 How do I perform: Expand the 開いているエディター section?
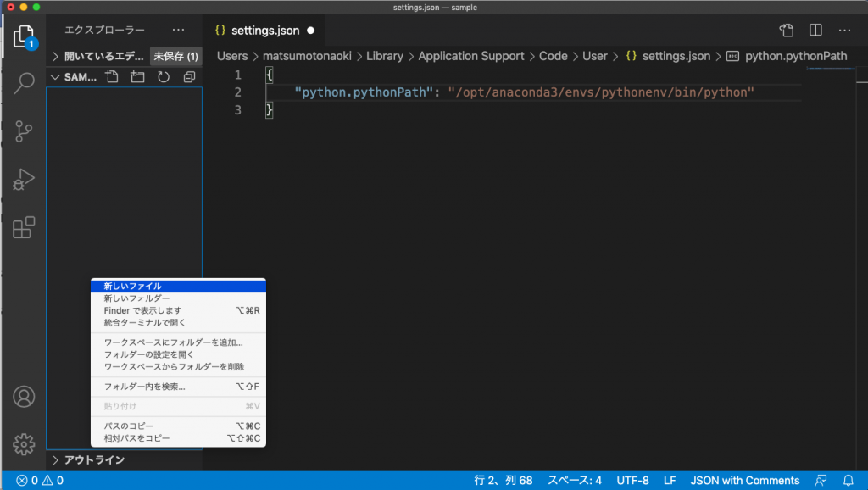point(97,57)
